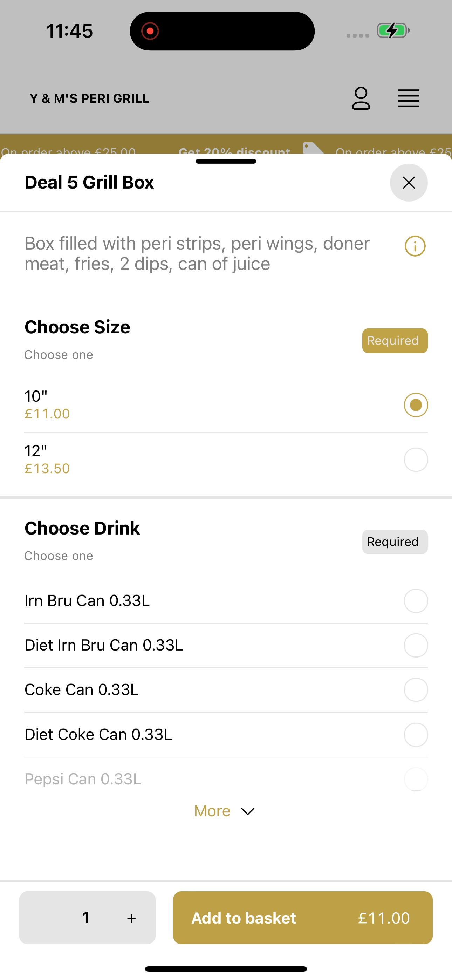
Task: Open the hamburger menu icon
Action: point(409,98)
